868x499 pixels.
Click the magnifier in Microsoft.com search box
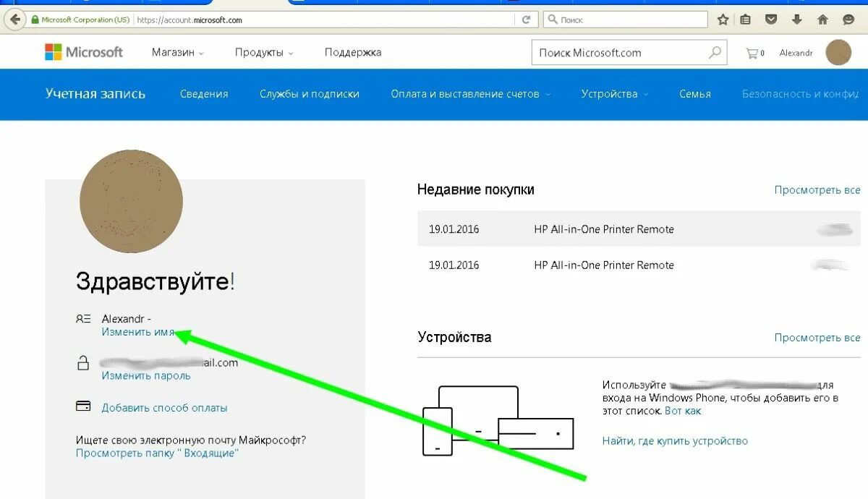point(715,52)
